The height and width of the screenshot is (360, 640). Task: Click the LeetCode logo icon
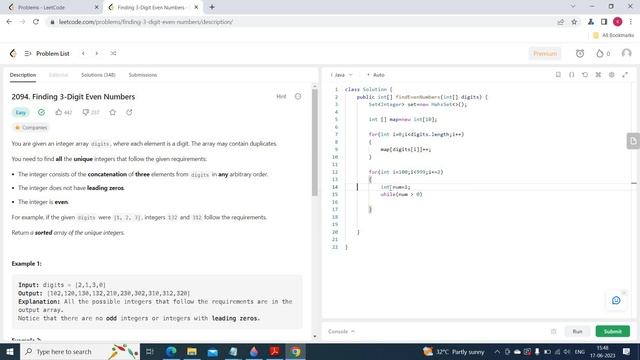click(x=13, y=53)
